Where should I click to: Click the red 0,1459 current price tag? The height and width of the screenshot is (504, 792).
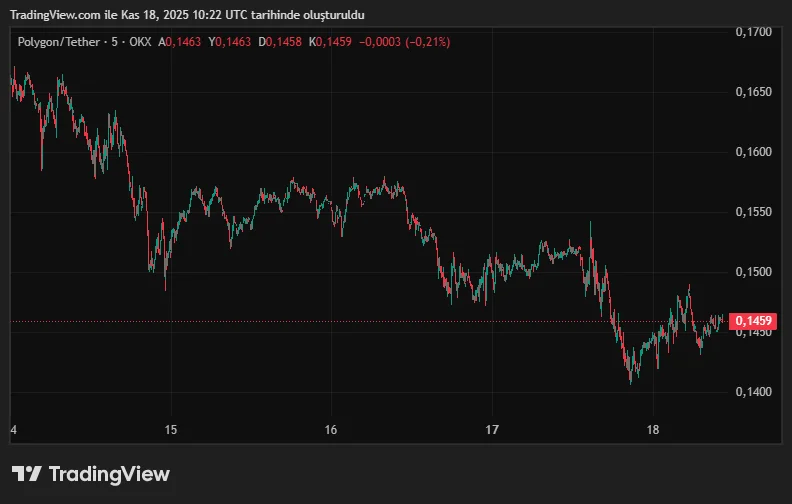click(x=753, y=321)
